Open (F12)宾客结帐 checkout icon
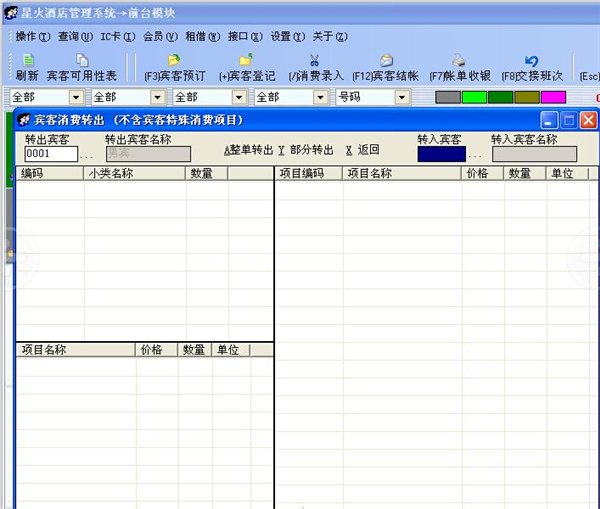The image size is (600, 509). click(x=386, y=60)
